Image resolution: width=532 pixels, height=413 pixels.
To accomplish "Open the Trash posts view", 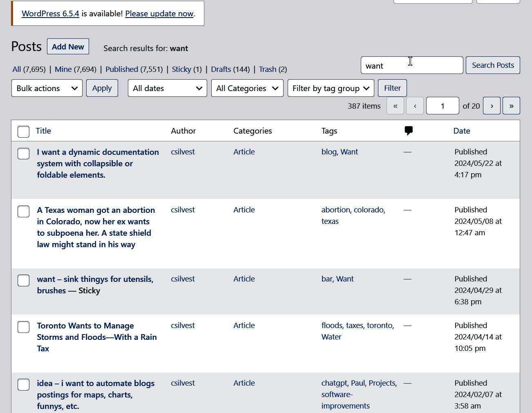I will 267,69.
